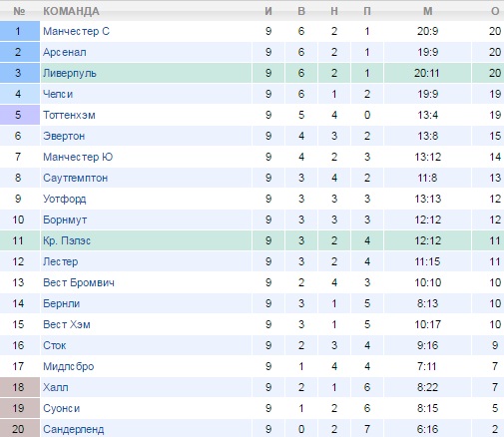Sort by the КОМАНДА column header

click(x=71, y=11)
